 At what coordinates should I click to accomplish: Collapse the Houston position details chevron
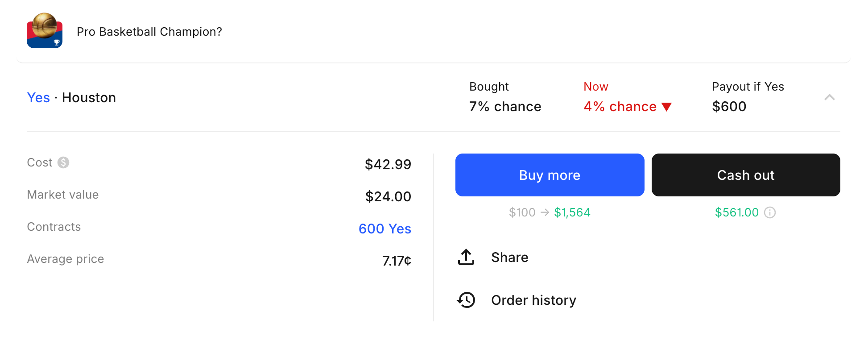tap(830, 97)
